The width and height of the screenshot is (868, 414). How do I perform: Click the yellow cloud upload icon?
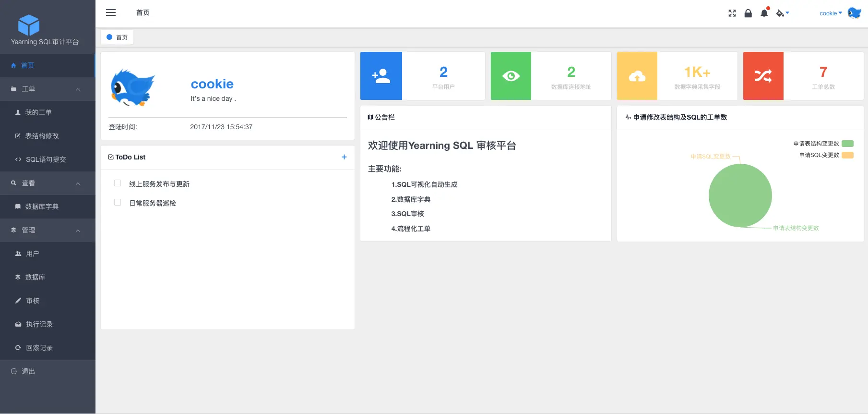(637, 76)
